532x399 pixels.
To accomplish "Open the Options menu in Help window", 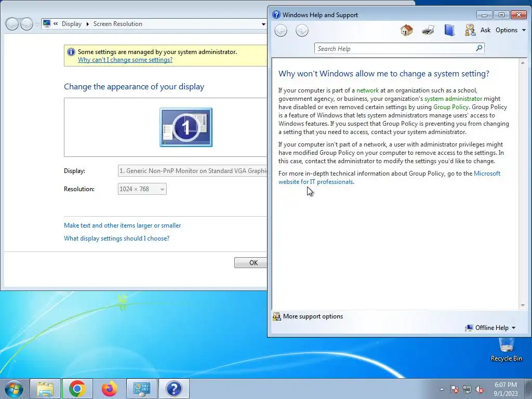I will tap(510, 30).
